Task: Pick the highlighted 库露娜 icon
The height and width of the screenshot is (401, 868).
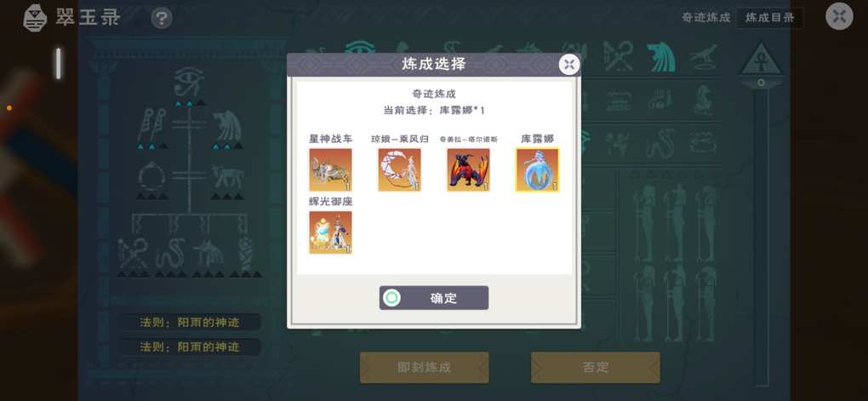Action: (538, 169)
